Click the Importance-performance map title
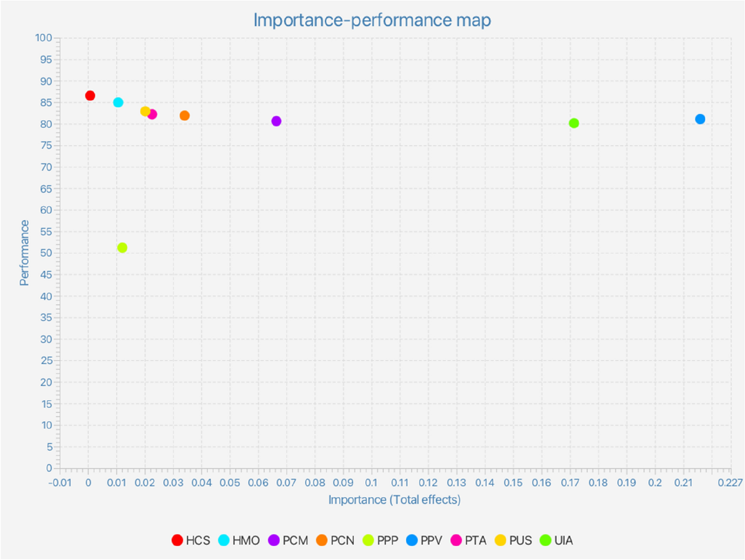 click(372, 20)
